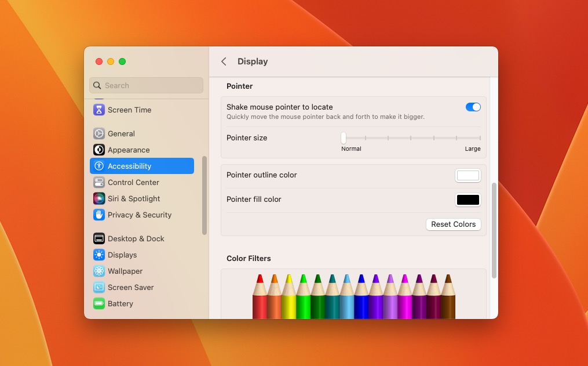
Task: Open the Pointer fill color picker
Action: tap(468, 200)
